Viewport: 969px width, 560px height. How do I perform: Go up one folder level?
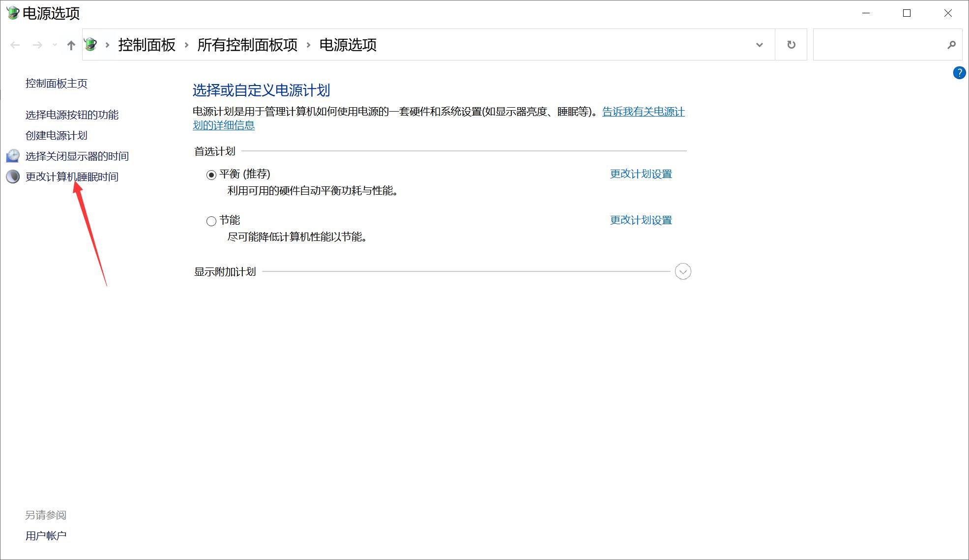tap(71, 45)
